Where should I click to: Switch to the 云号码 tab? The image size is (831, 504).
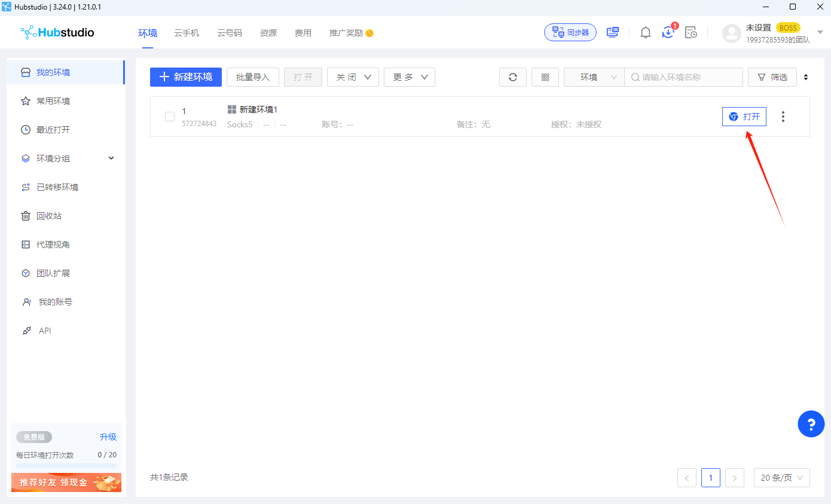[230, 33]
